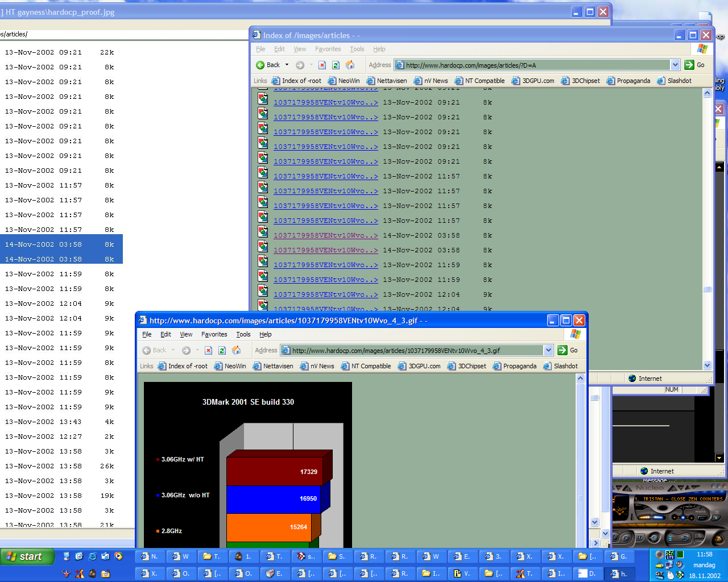This screenshot has height=582, width=728.
Task: Open taskbar button labeled 3.
Action: coord(494,556)
